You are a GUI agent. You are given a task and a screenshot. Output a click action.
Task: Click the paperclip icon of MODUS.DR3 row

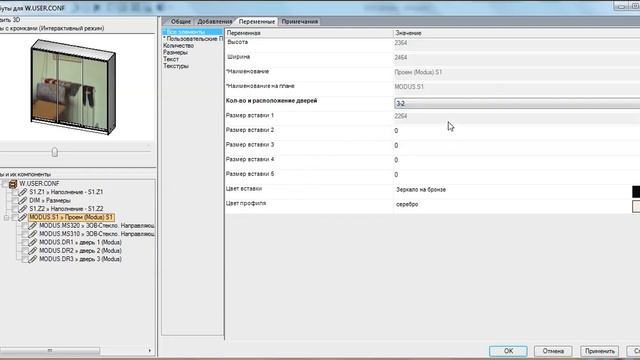33,259
